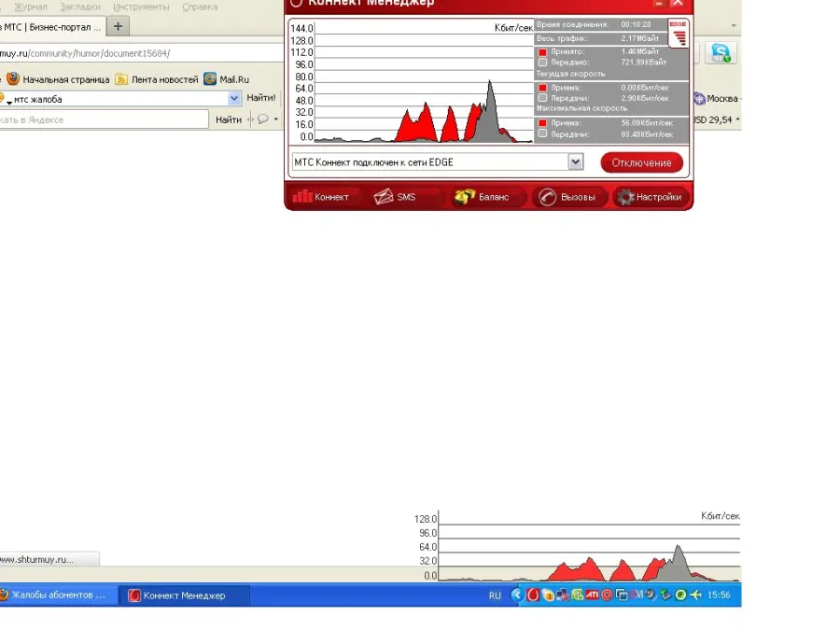
Task: Select the МТС Бизнес-портал browser tab
Action: point(51,27)
